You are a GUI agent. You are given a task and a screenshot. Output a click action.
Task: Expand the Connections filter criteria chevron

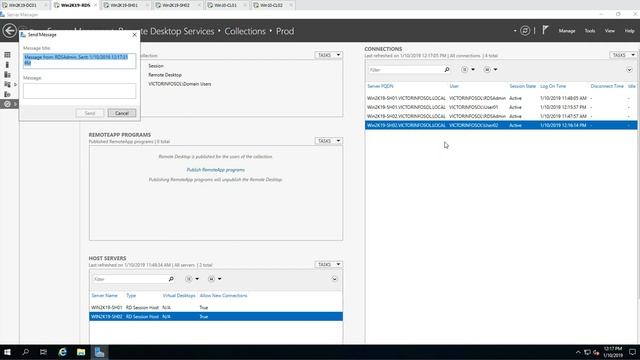coord(629,70)
